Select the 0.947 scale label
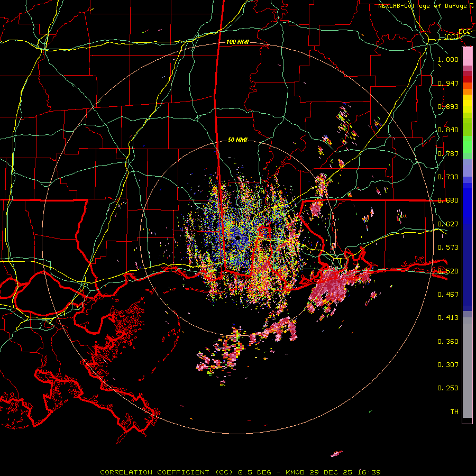 (x=448, y=83)
